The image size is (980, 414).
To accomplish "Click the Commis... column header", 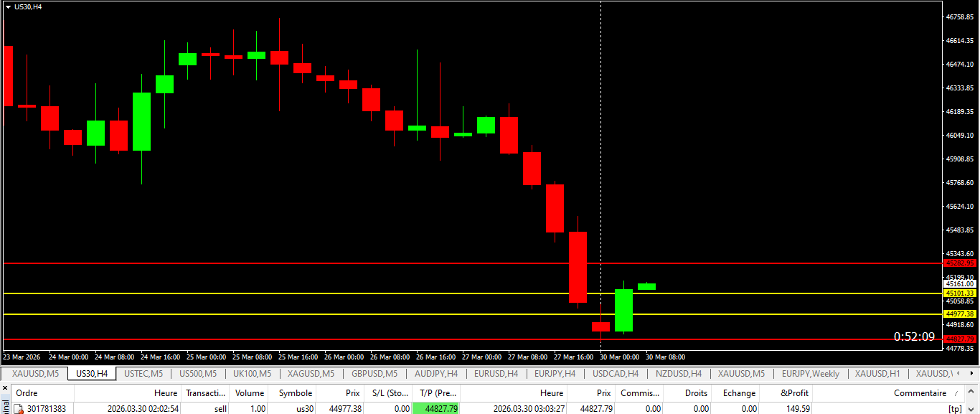I will click(x=639, y=393).
